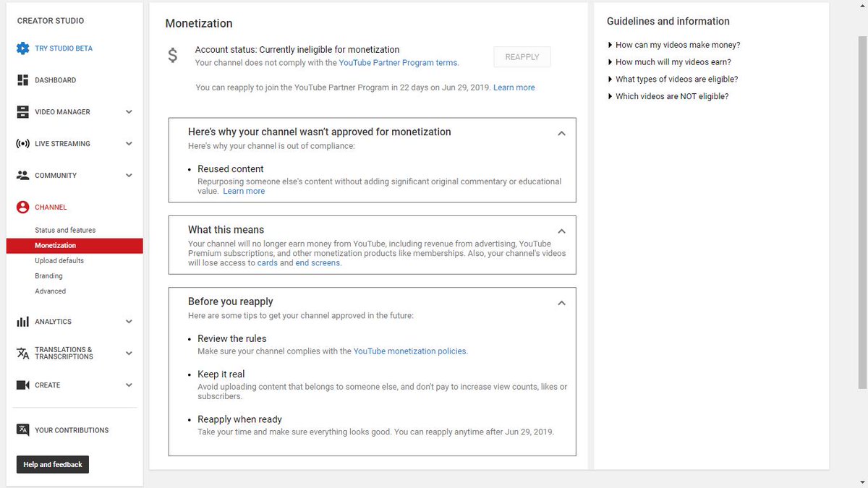This screenshot has height=488, width=868.
Task: Expand the Video Manager menu chevron
Action: tap(129, 112)
